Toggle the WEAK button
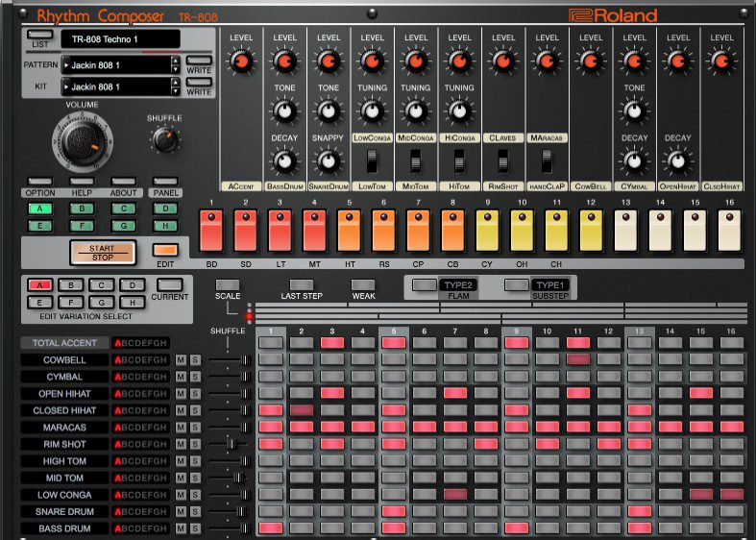Viewport: 756px width, 540px height. 363,285
